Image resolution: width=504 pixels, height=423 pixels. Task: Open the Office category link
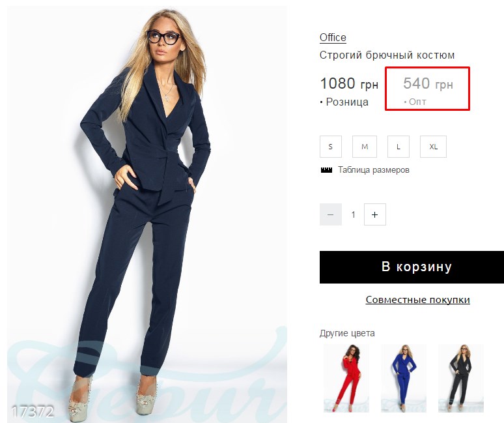333,38
